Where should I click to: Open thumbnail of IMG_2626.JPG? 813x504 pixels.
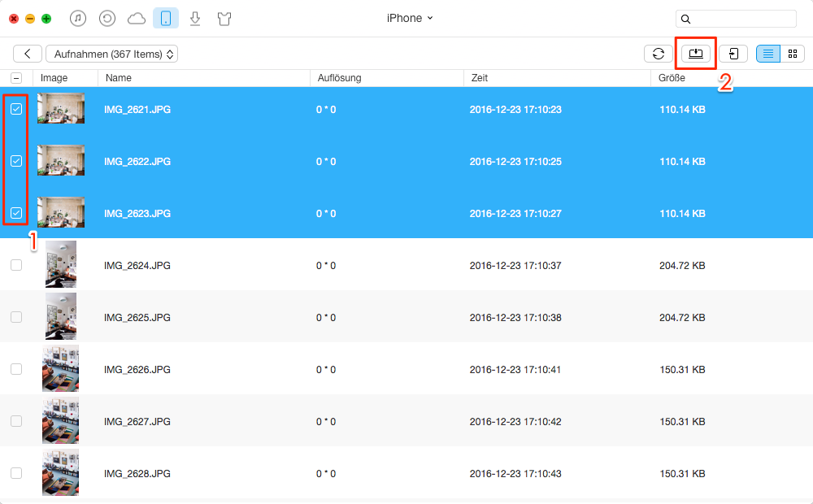click(61, 368)
